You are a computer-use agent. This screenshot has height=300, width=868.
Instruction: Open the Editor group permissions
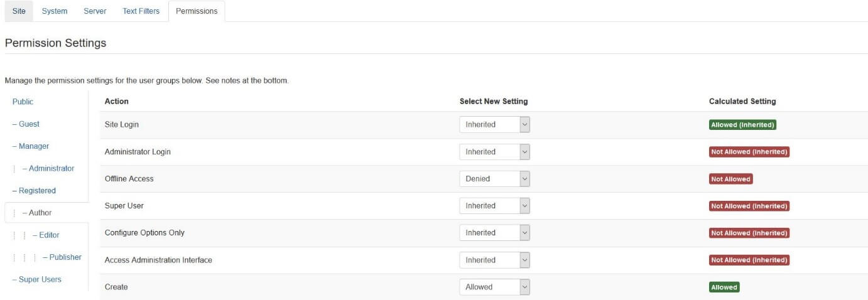click(x=48, y=235)
